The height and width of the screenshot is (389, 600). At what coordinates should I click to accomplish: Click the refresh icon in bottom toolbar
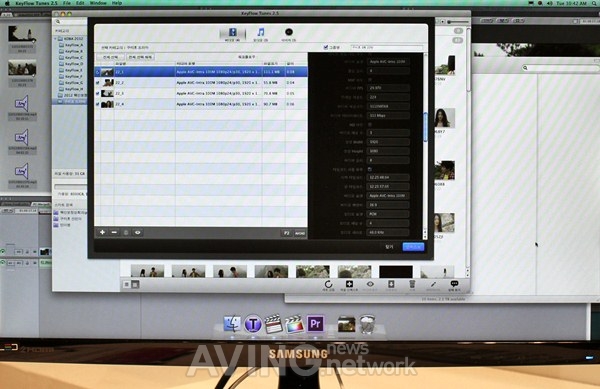pos(328,285)
